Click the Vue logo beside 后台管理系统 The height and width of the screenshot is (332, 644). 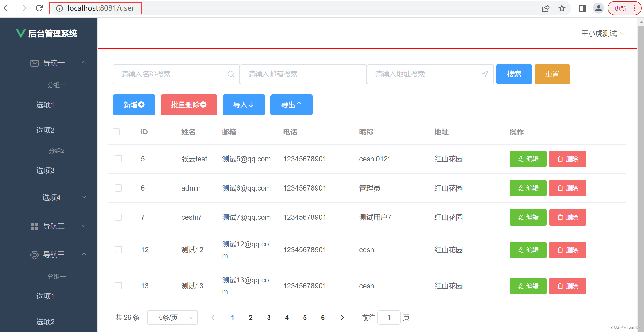point(21,34)
